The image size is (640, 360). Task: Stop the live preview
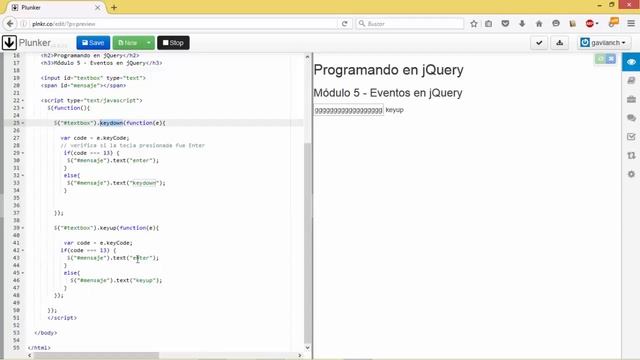pyautogui.click(x=173, y=43)
